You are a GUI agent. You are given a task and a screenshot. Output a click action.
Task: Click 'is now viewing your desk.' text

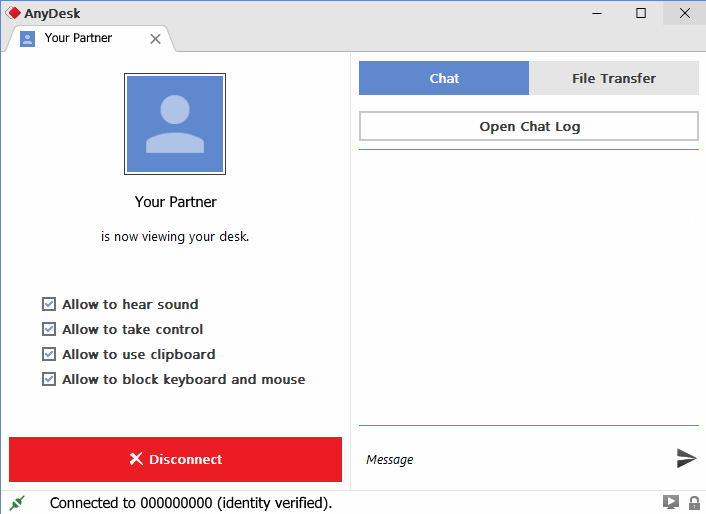click(175, 237)
